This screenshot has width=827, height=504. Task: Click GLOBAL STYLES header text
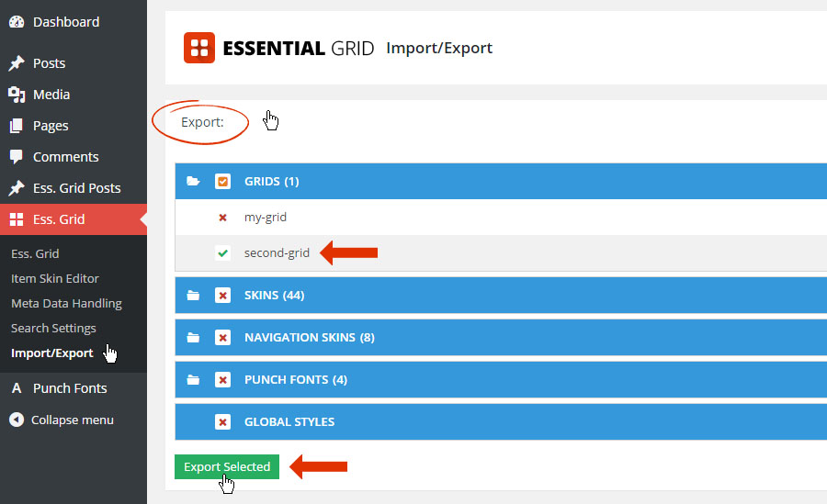[289, 421]
